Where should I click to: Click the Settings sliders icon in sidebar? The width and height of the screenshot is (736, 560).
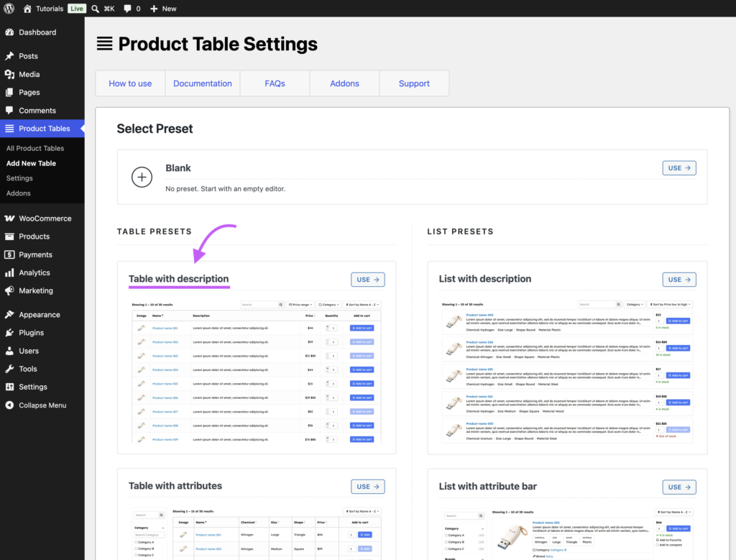tap(9, 387)
